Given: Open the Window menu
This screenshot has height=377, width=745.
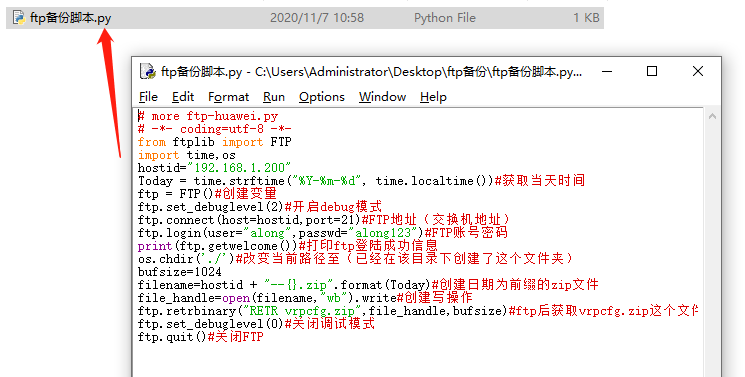Looking at the screenshot, I should 382,97.
